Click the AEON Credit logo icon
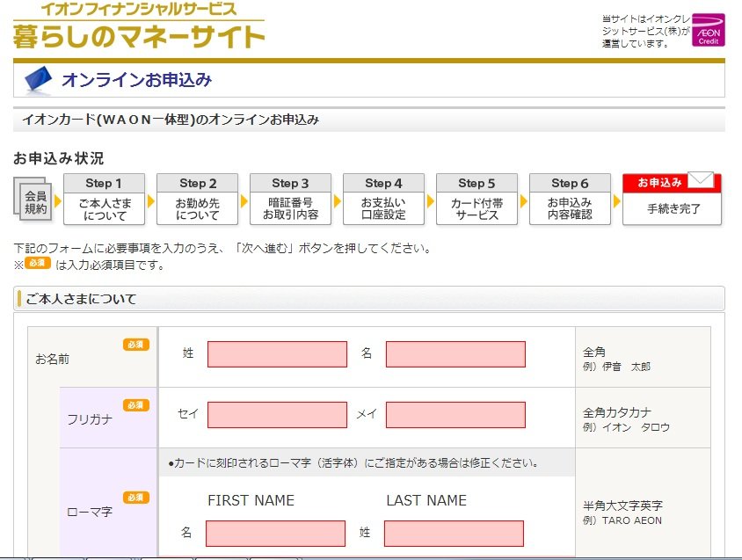This screenshot has height=560, width=742. click(708, 30)
